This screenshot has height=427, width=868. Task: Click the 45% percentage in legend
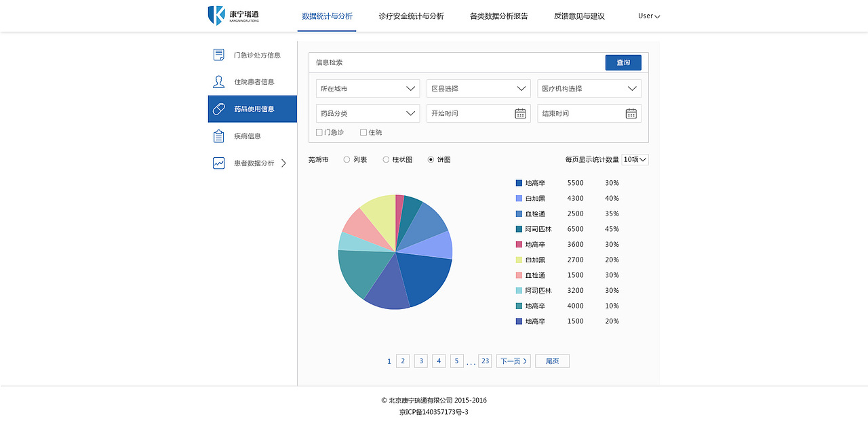coord(612,229)
